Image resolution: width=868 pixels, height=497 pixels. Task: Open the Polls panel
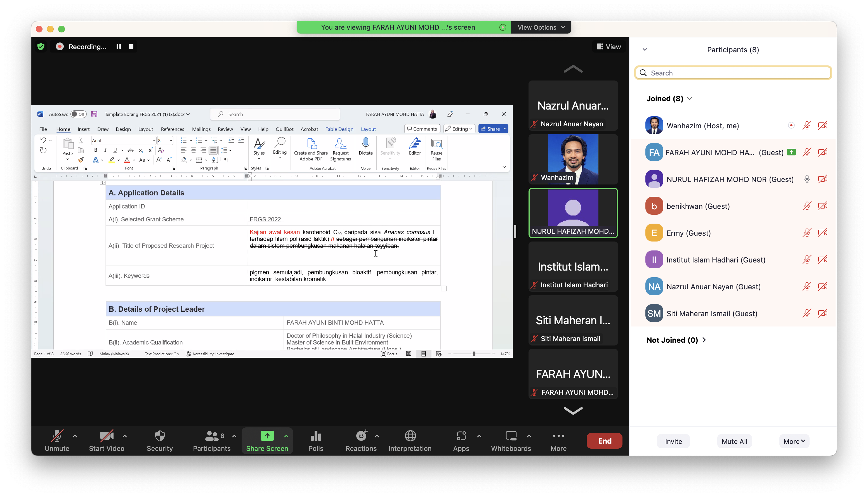point(315,440)
